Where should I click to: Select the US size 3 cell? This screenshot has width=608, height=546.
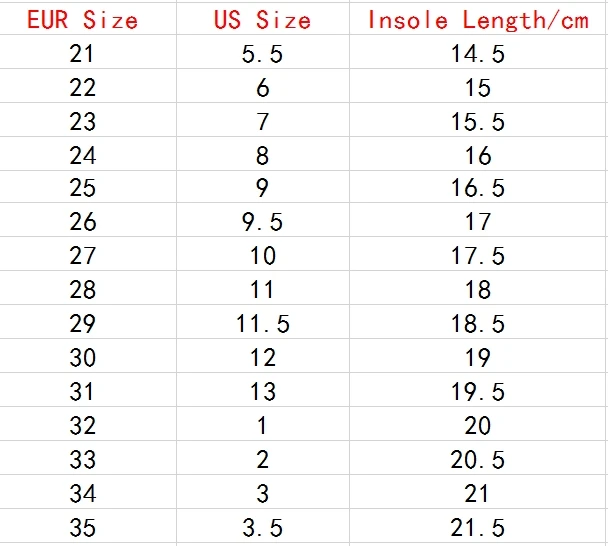pyautogui.click(x=263, y=492)
